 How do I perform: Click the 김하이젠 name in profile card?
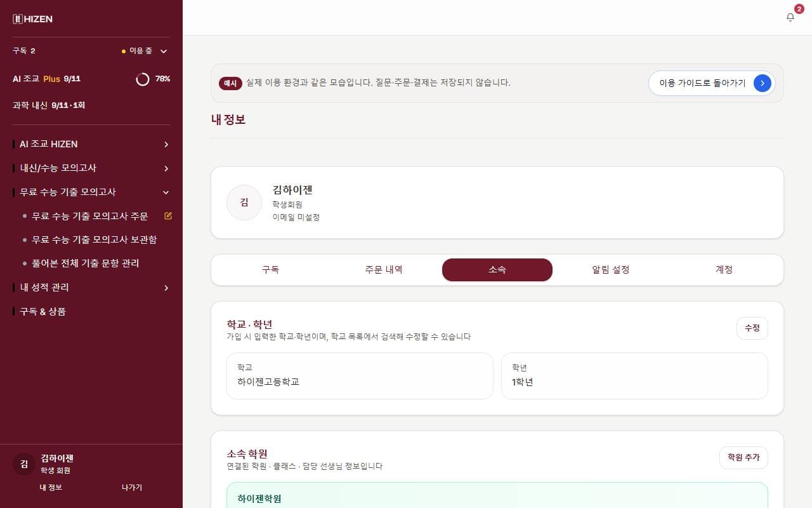tap(292, 190)
